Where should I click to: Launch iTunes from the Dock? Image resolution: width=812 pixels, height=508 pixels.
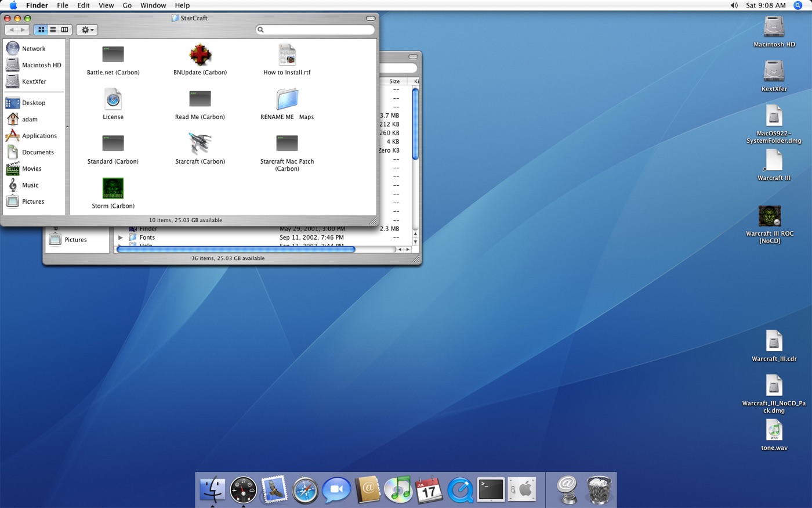click(398, 489)
